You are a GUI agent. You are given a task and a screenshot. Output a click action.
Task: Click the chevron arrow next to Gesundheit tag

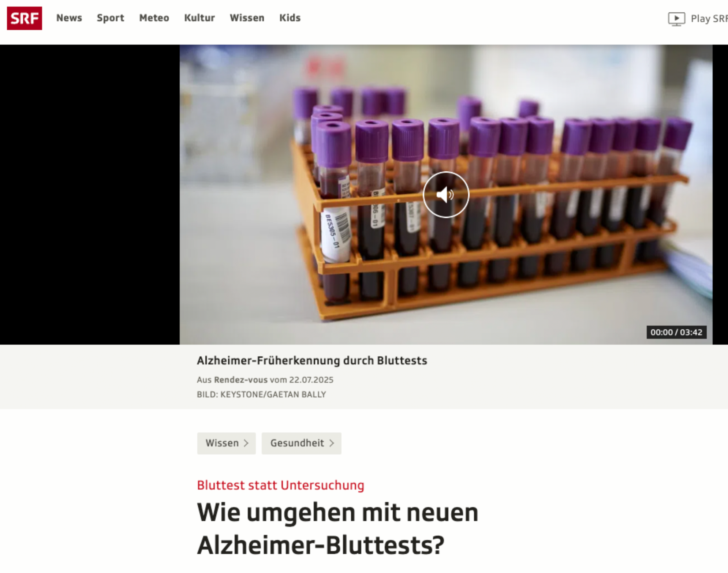(x=332, y=443)
